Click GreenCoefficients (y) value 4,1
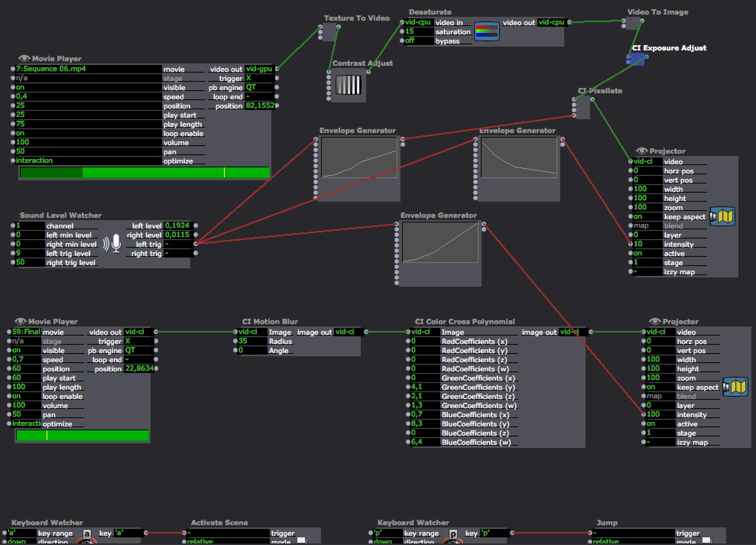Screen dimensions: 756x545 pyautogui.click(x=425, y=387)
